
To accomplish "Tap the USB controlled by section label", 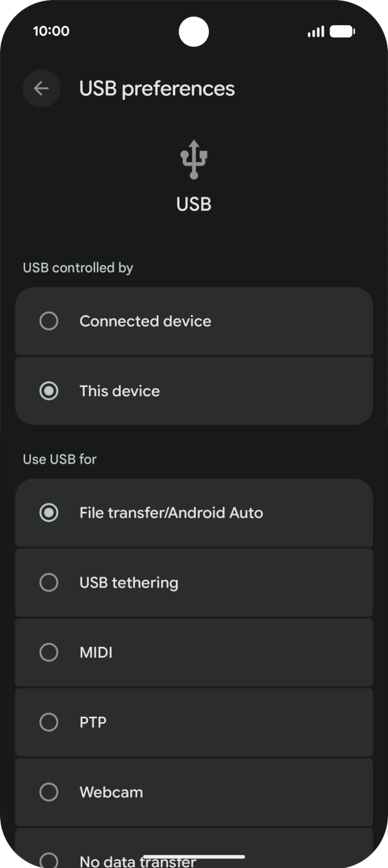I will point(77,268).
